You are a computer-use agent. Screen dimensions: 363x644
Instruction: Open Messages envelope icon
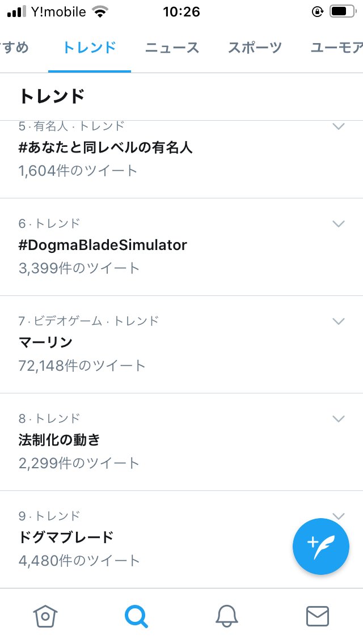click(x=318, y=616)
